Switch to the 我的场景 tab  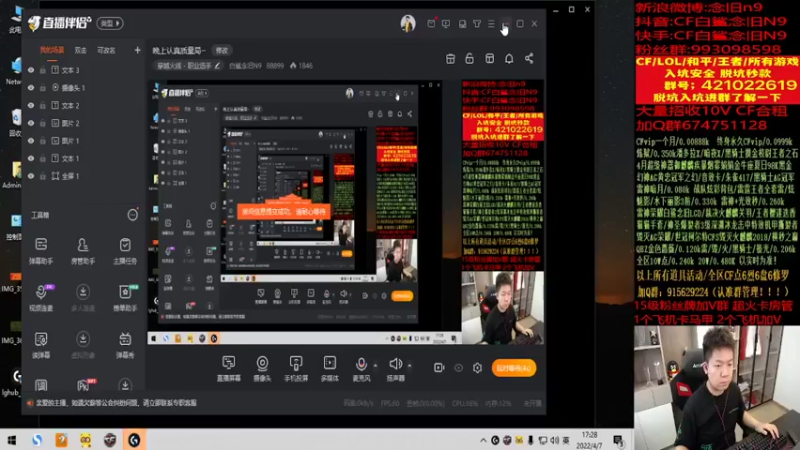pyautogui.click(x=52, y=50)
